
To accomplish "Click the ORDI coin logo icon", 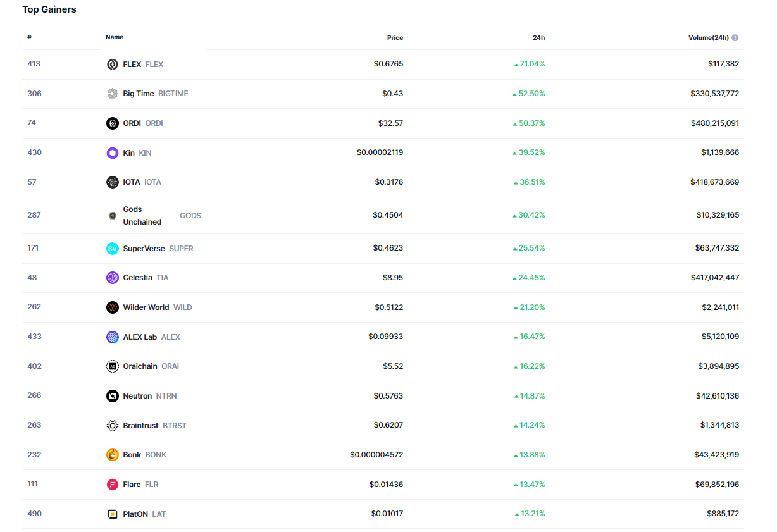I will pyautogui.click(x=113, y=123).
